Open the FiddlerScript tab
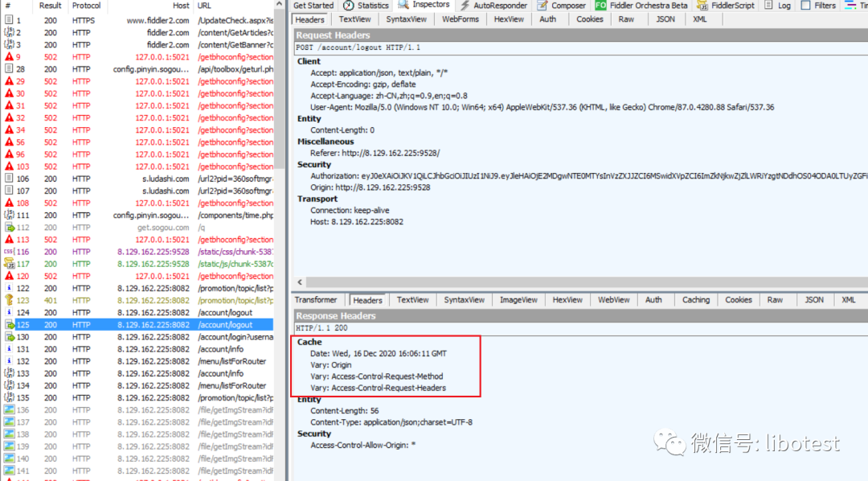Viewport: 868px width, 481px height. [x=726, y=6]
